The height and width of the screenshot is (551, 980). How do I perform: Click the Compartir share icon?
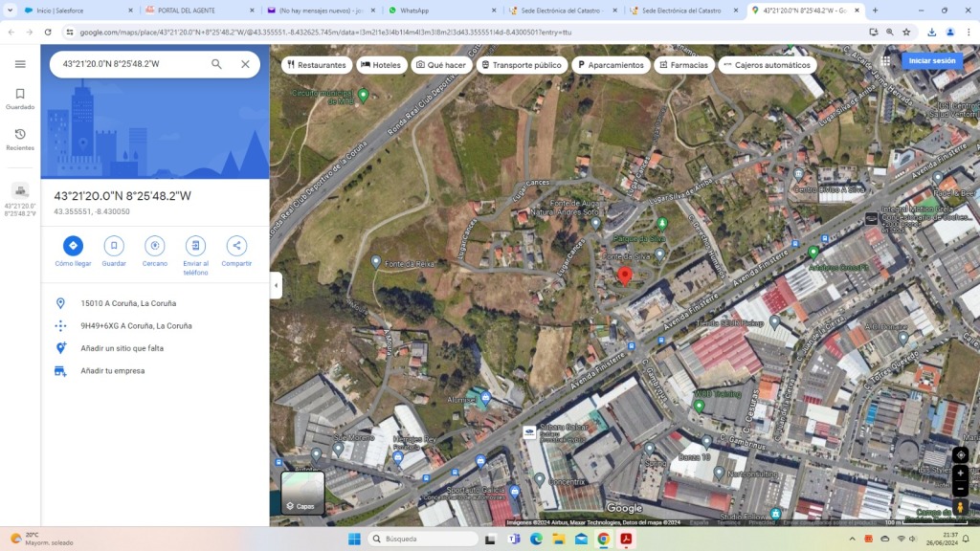tap(236, 246)
